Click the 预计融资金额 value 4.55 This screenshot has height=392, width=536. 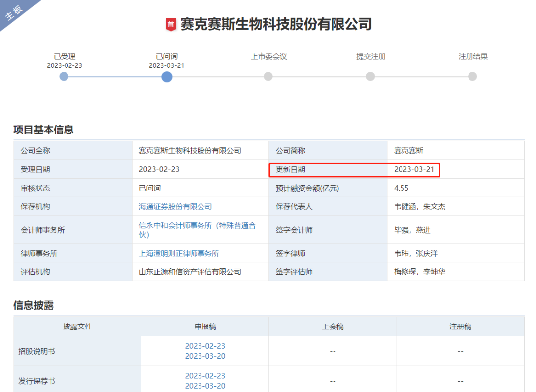pos(402,188)
